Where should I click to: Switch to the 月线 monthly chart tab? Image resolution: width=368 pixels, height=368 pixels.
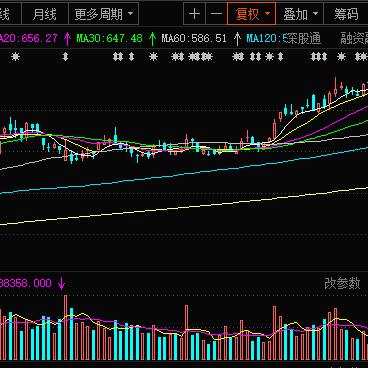point(45,14)
